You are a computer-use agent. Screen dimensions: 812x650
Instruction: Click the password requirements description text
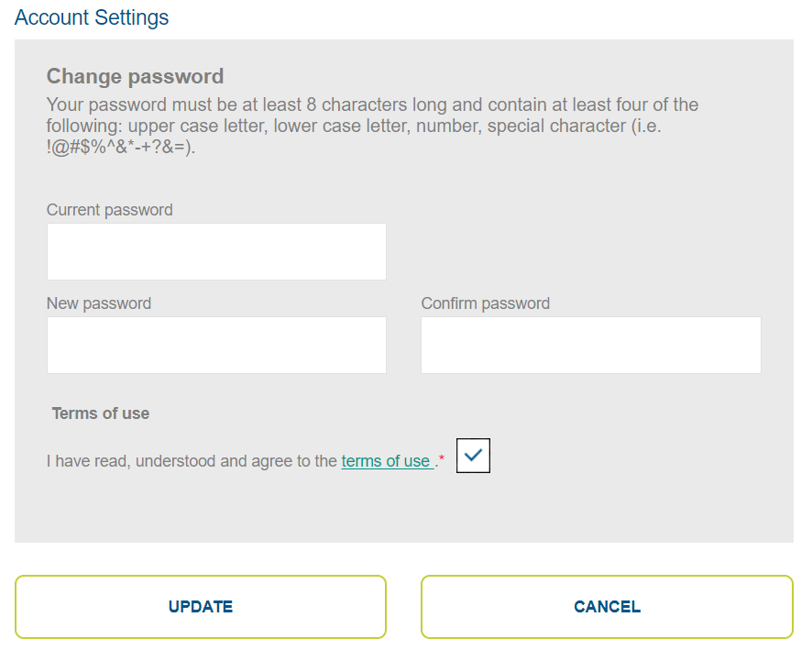(x=371, y=127)
